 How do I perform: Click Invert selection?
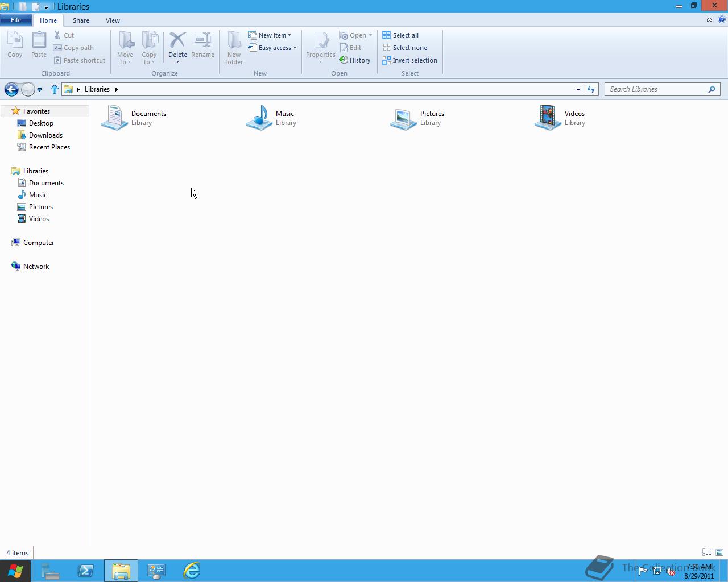pyautogui.click(x=410, y=60)
